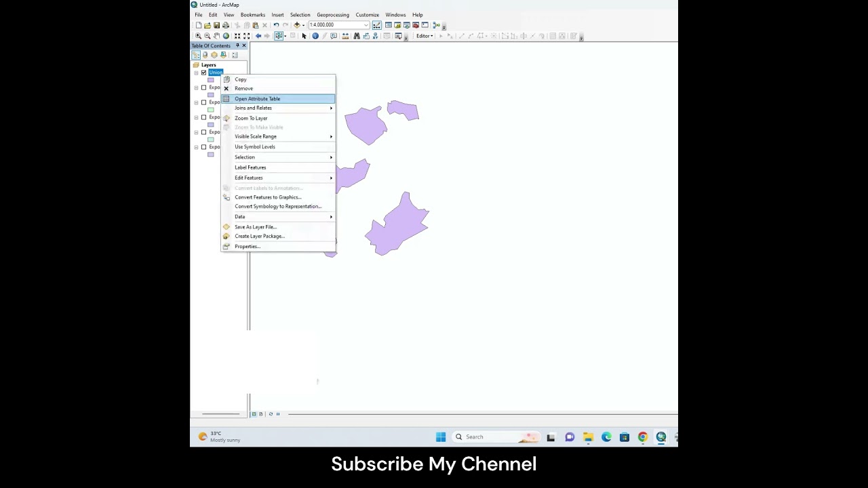This screenshot has width=868, height=488.
Task: Click the Fixed Zoom In icon
Action: (x=237, y=36)
